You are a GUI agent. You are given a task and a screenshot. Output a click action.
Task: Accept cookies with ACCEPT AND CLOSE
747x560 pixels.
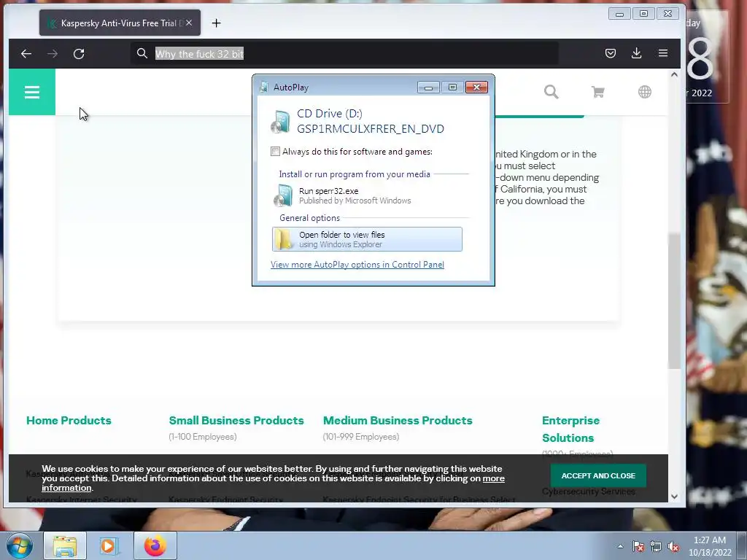click(598, 475)
